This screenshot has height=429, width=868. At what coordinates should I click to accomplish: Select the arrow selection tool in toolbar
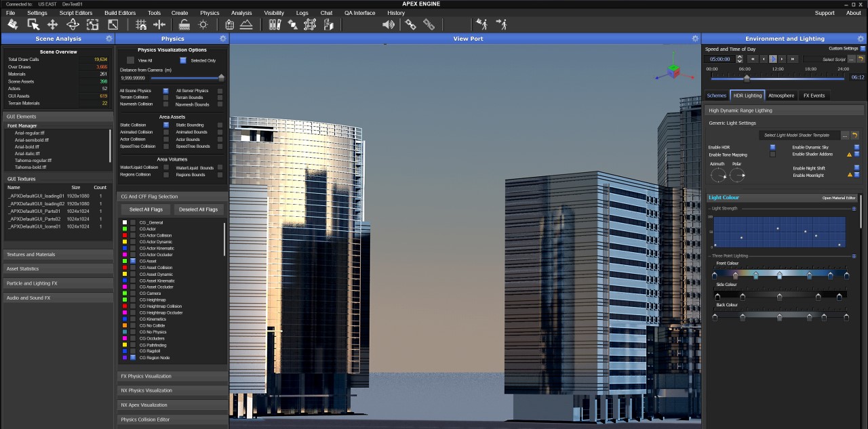click(33, 24)
